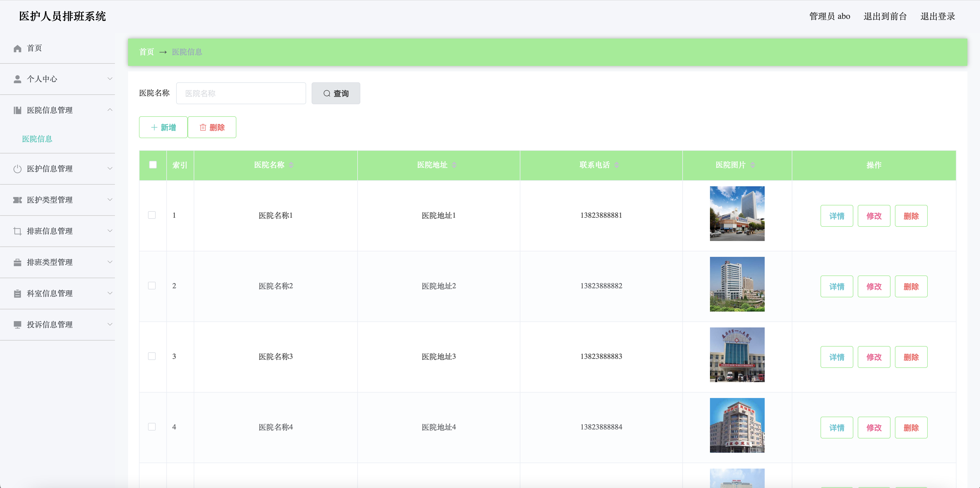Click 修改 for 医院名称3
Image resolution: width=980 pixels, height=488 pixels.
[x=874, y=357]
